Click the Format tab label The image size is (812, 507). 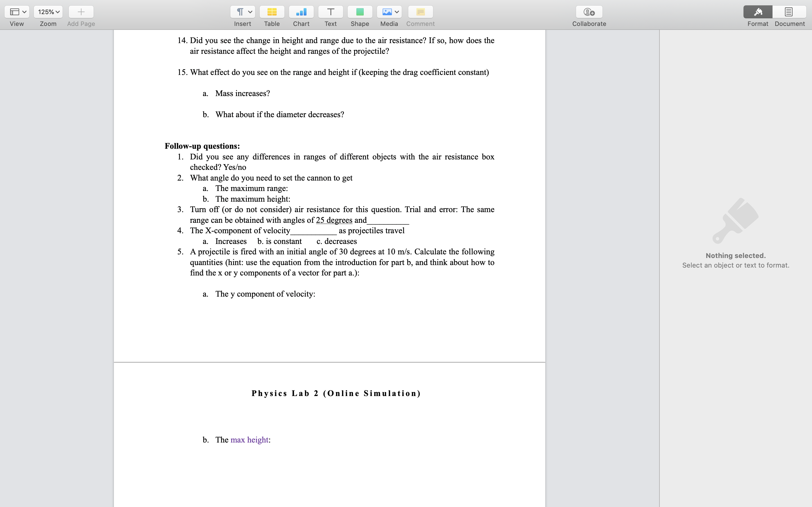758,23
